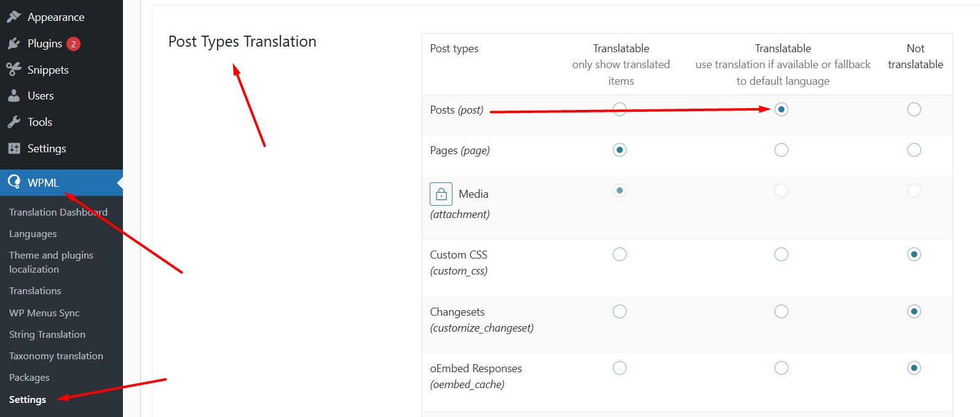Set Custom CSS to translatable with fallback

[781, 254]
